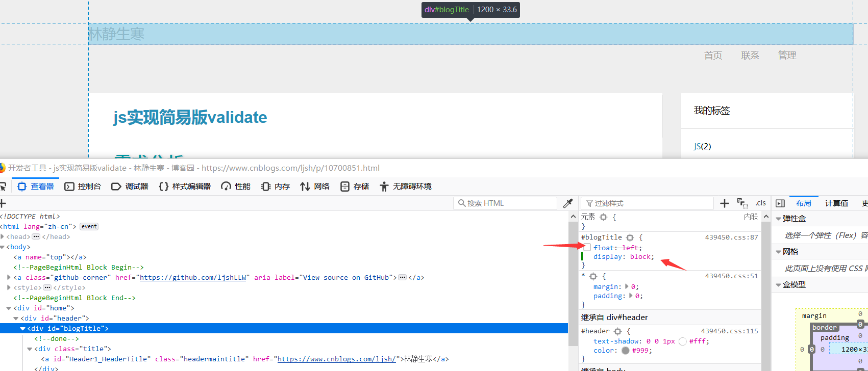Image resolution: width=868 pixels, height=371 pixels.
Task: Expand the github-corner anchor node
Action: [9, 277]
